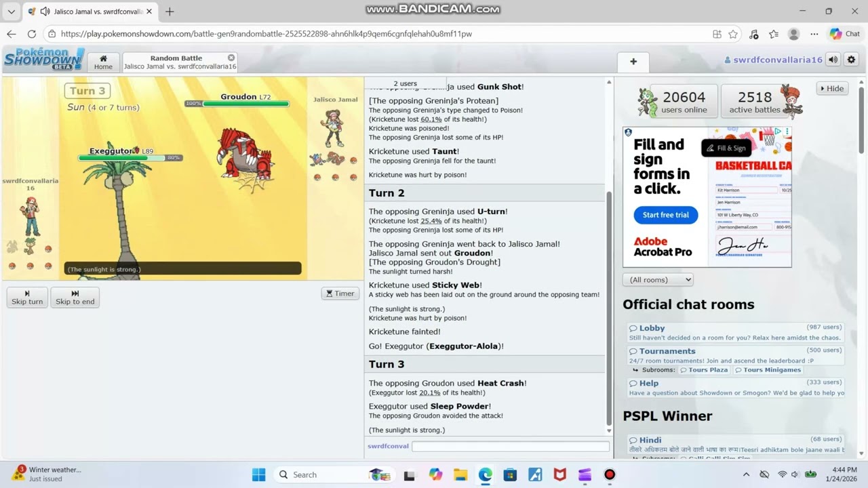The image size is (868, 488).
Task: Open the Bandicam recording taskbar icon
Action: click(x=610, y=474)
